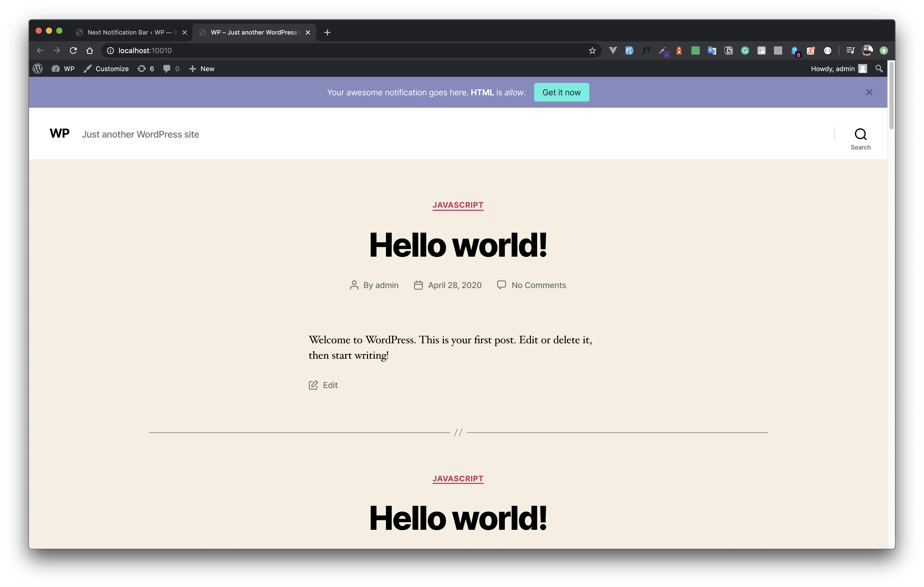Open the Notion web clipper extension

(x=728, y=51)
